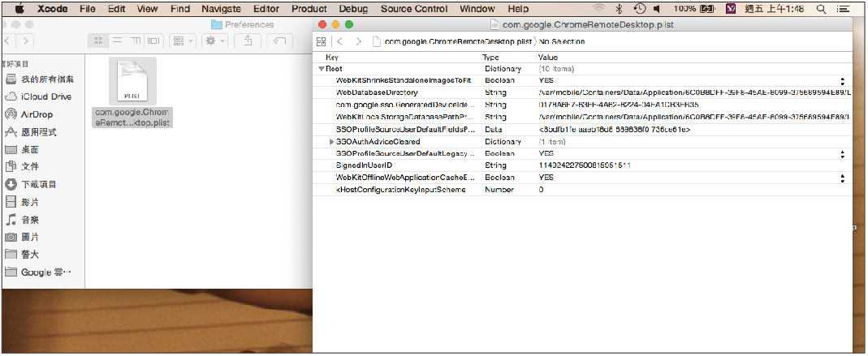Click the input method icon in menu bar

731,9
